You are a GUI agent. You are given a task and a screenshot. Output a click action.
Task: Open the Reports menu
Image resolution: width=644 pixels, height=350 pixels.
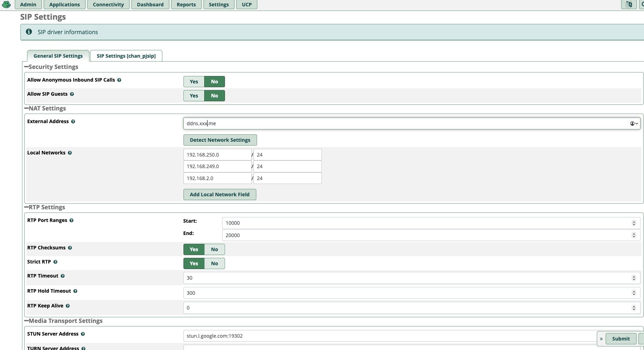coord(186,5)
